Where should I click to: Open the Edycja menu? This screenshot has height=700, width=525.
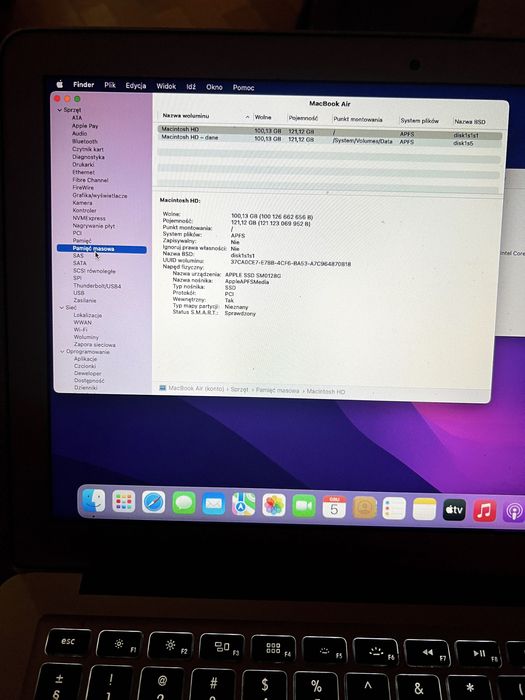coord(136,85)
